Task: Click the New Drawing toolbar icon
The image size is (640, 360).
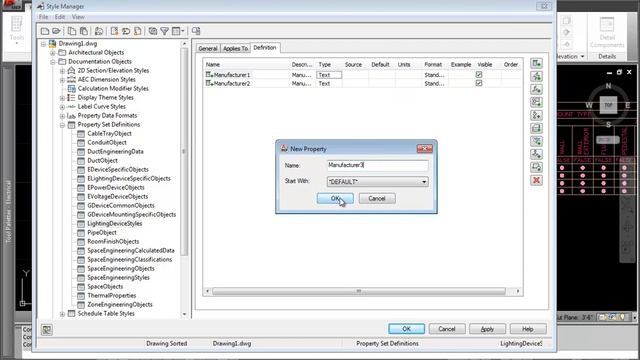Action: (45, 31)
